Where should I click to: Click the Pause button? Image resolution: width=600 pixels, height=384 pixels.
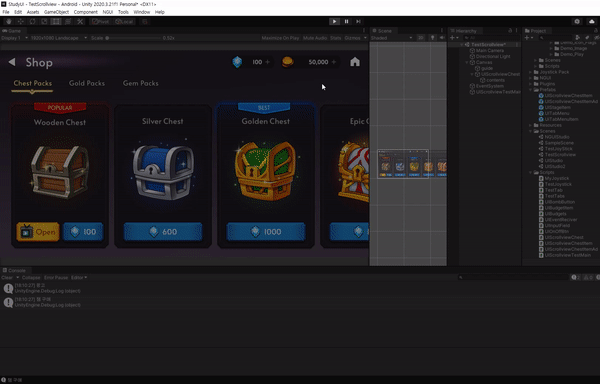tap(346, 22)
